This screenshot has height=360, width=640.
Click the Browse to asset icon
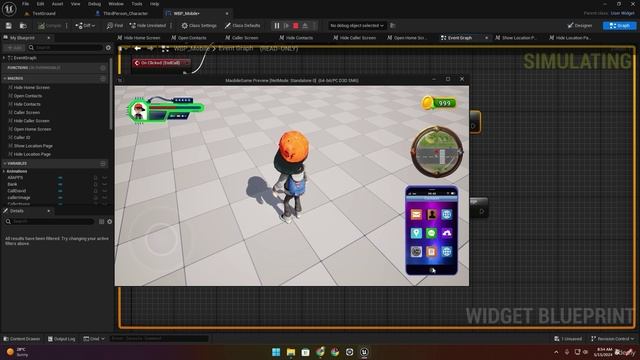pyautogui.click(x=23, y=25)
